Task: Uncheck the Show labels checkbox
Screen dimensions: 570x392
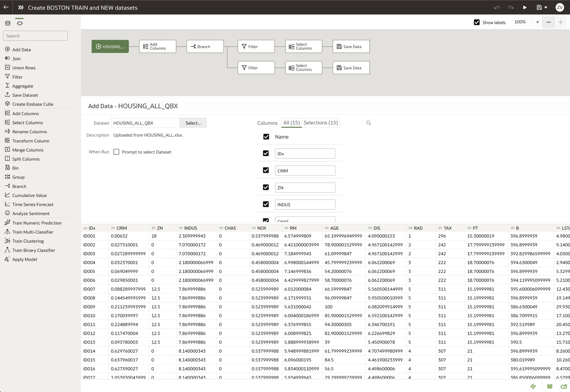Action: point(476,22)
